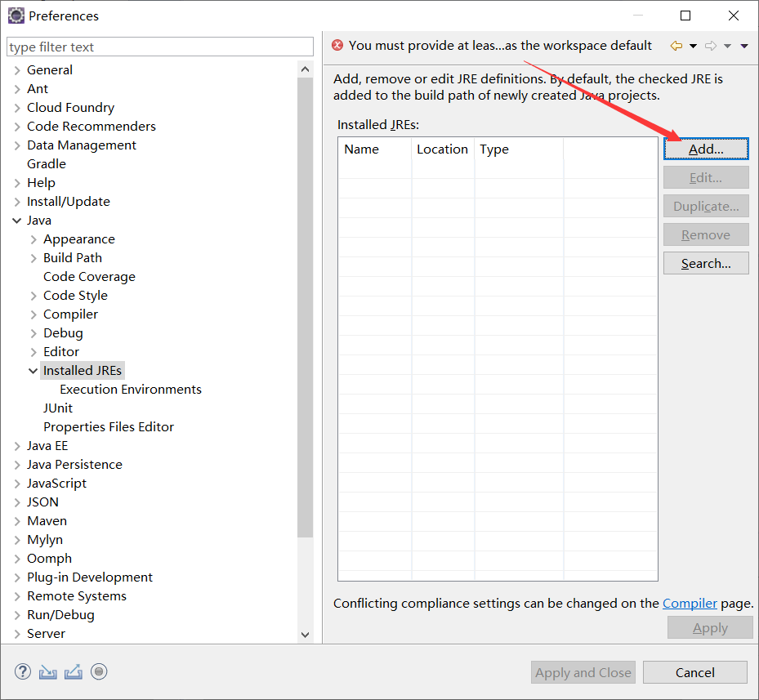Click the preferences tree scrollbar thumb

[x=305, y=307]
